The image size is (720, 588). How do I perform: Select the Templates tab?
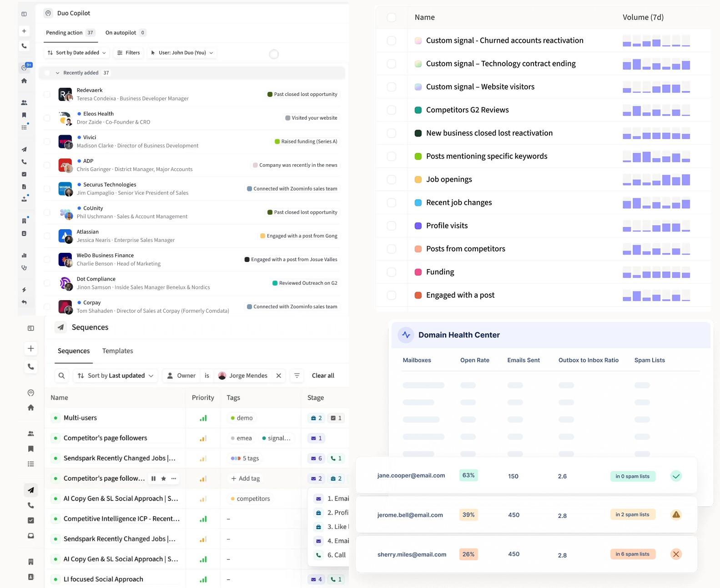118,351
